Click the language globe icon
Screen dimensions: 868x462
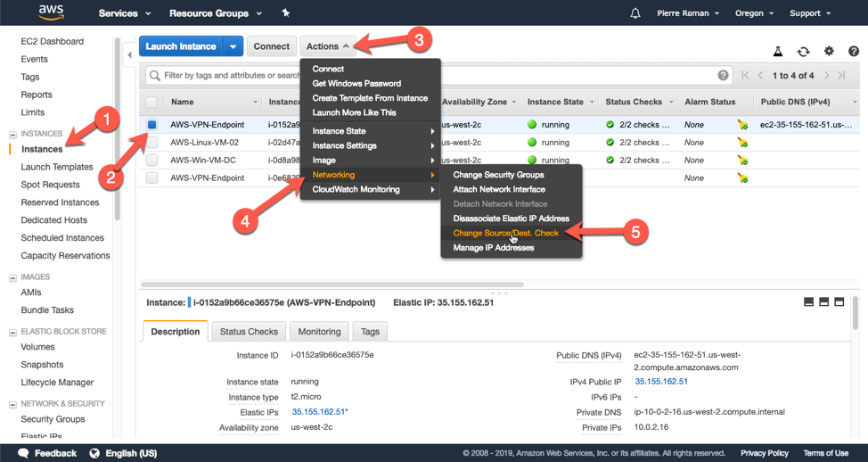(94, 453)
